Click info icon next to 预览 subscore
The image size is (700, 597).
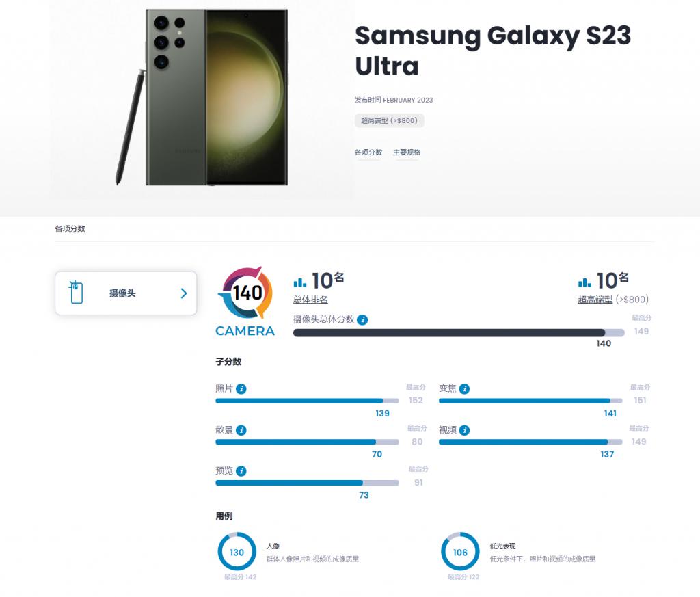point(241,471)
